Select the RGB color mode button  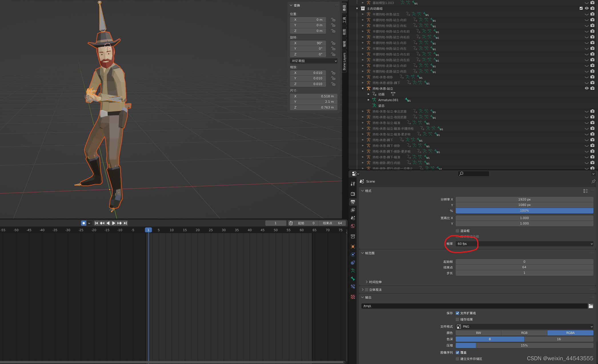pyautogui.click(x=524, y=333)
